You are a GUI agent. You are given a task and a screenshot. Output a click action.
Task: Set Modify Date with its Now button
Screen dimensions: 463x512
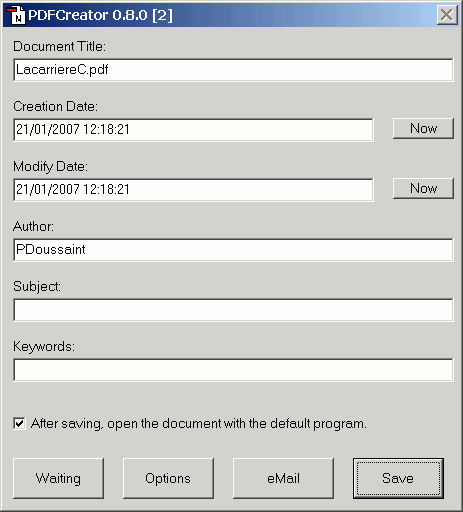point(423,188)
